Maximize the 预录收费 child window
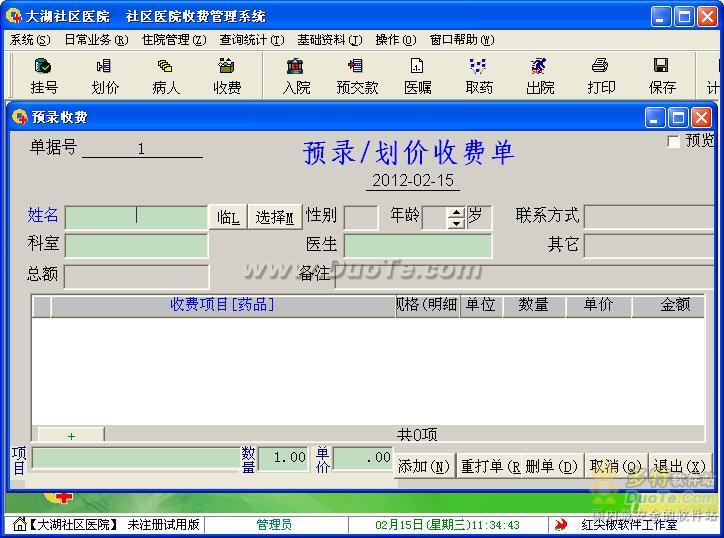Image resolution: width=724 pixels, height=538 pixels. (x=678, y=118)
